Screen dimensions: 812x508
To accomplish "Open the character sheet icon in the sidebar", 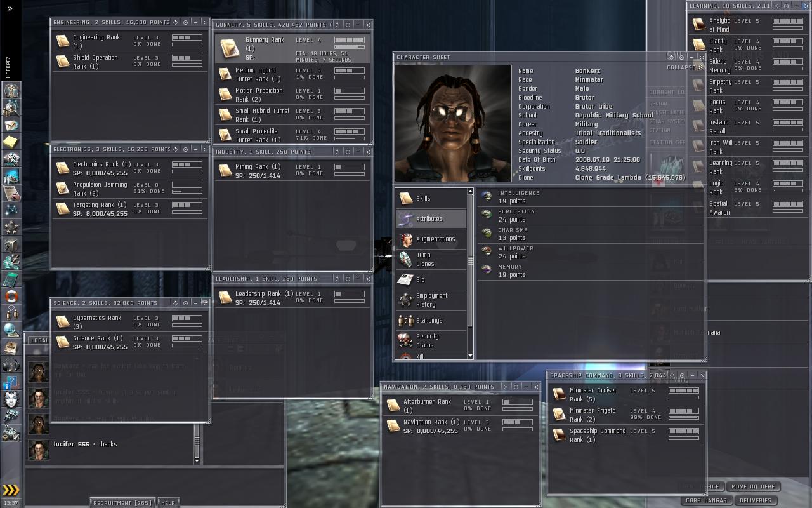I will pyautogui.click(x=11, y=91).
